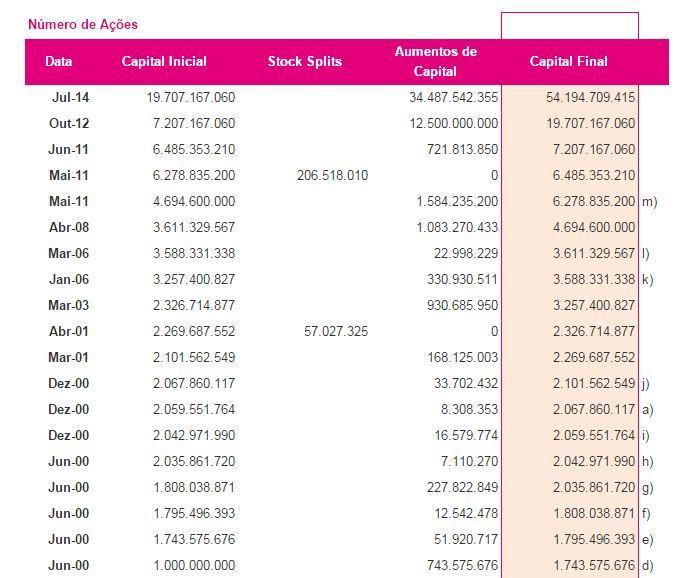The image size is (691, 578).
Task: Open footnote g) next to 2.035.861.720
Action: (x=648, y=487)
